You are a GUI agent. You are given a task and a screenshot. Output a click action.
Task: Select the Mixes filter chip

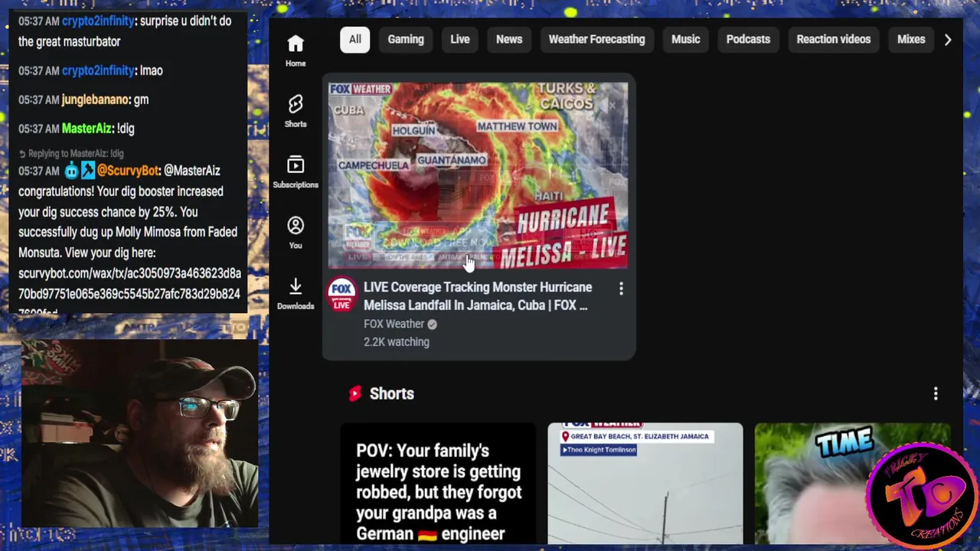[x=911, y=39]
